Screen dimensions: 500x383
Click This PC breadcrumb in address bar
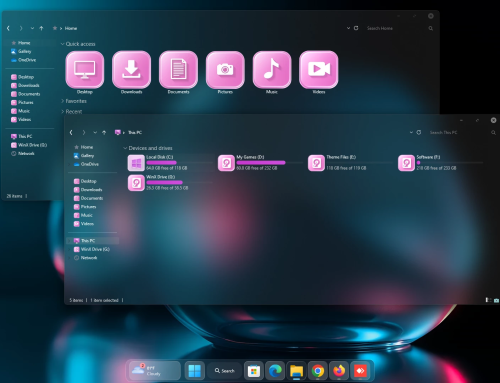(135, 132)
